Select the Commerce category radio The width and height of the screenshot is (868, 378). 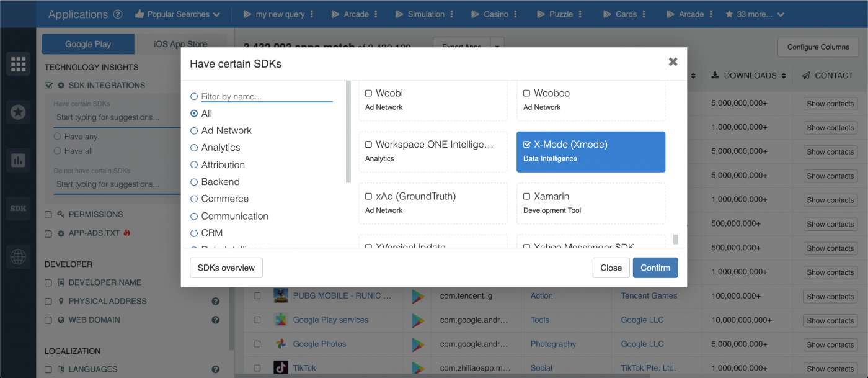point(194,199)
